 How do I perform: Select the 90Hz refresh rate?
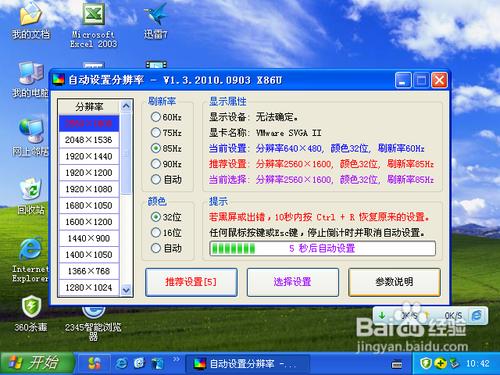[x=166, y=164]
